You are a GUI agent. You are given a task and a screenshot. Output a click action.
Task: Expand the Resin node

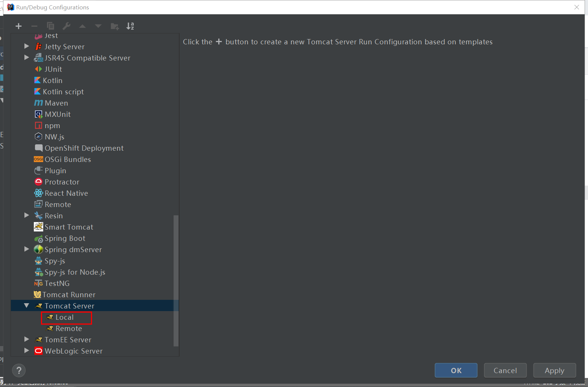(27, 215)
